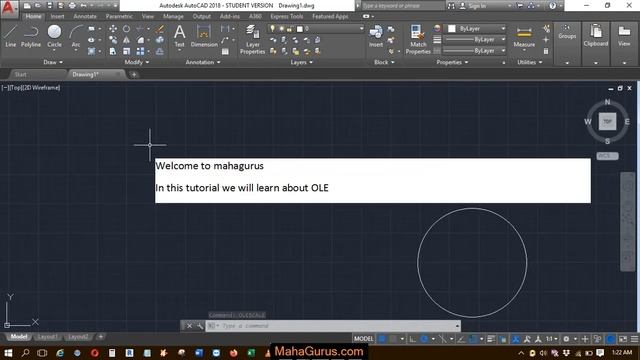Toggle polar tracking in status bar
The image size is (640, 360).
[x=424, y=339]
